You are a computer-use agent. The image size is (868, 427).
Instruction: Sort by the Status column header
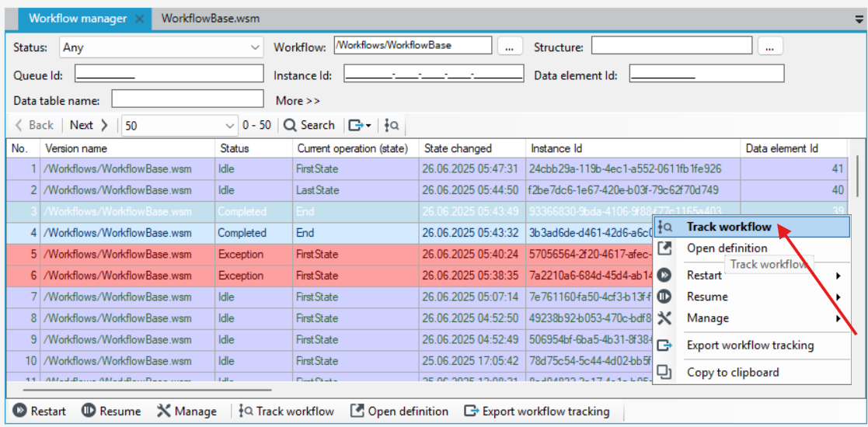(x=253, y=148)
